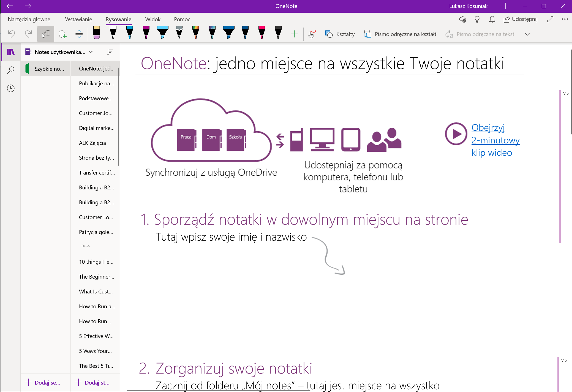Click the Undo arrow icon

12,34
